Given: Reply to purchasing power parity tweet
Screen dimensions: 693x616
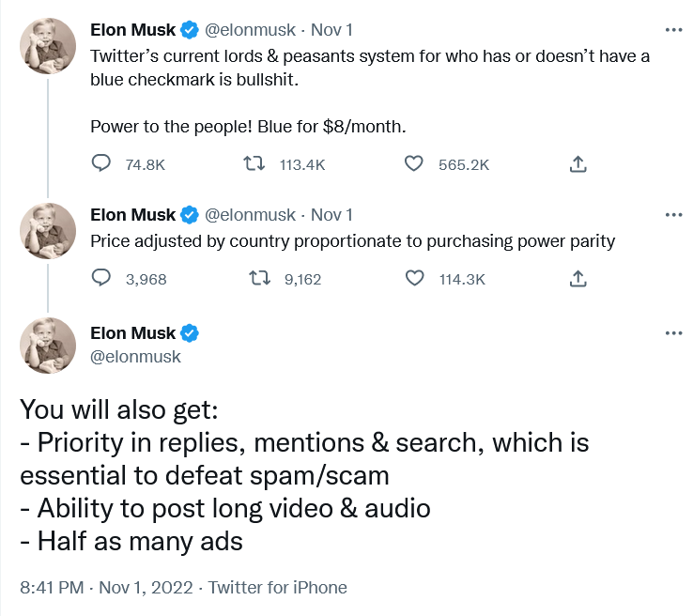Looking at the screenshot, I should pos(100,278).
